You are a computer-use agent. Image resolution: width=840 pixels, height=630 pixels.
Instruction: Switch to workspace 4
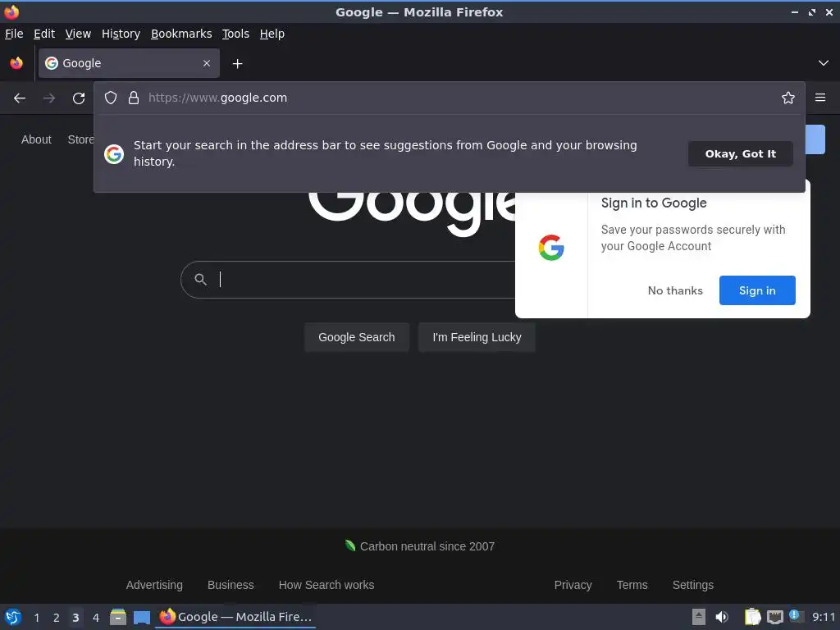[96, 617]
